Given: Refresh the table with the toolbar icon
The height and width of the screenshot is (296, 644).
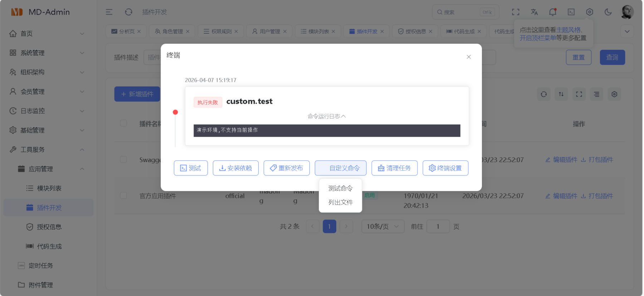Looking at the screenshot, I should point(544,94).
